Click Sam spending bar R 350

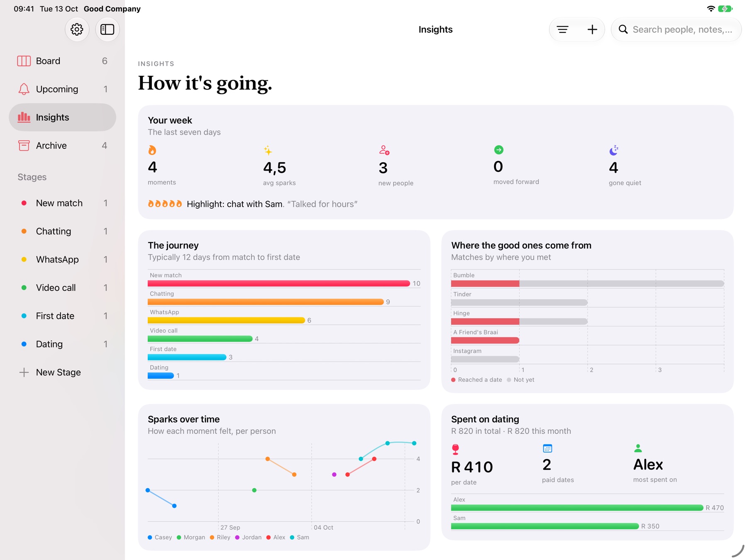coord(545,526)
